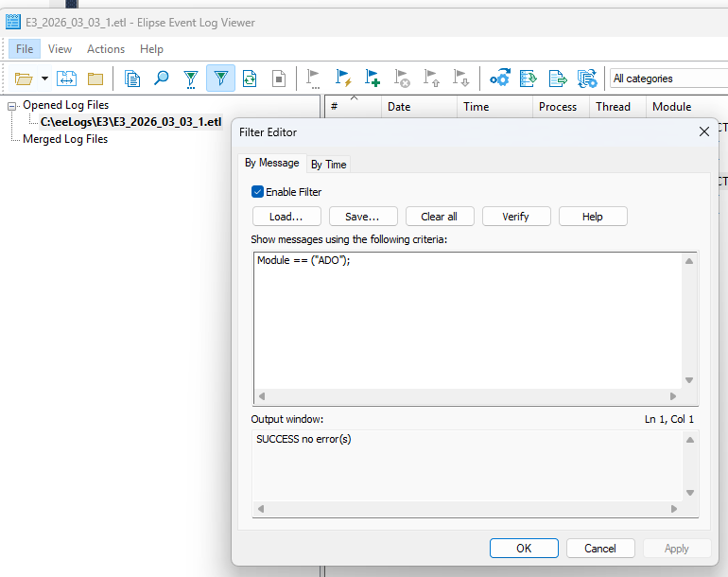728x577 pixels.
Task: Click the criteria box horizontal scrollbar
Action: pyautogui.click(x=468, y=396)
